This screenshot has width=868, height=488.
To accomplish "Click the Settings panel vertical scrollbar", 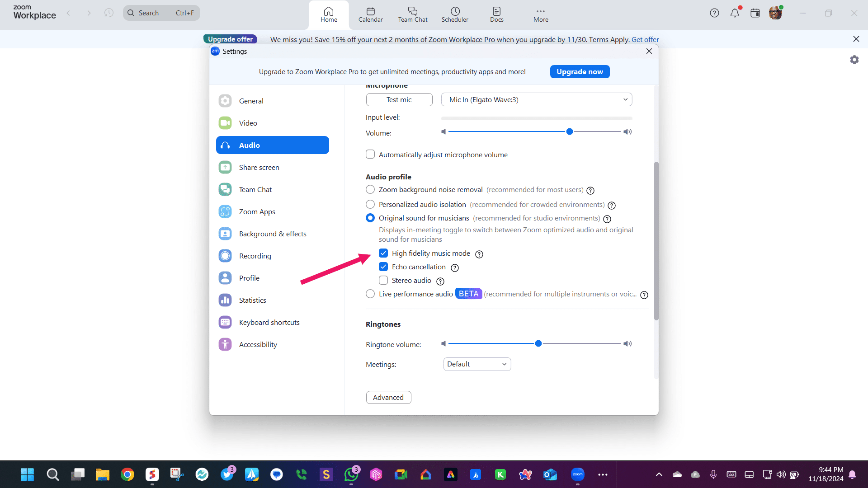I will (x=656, y=241).
